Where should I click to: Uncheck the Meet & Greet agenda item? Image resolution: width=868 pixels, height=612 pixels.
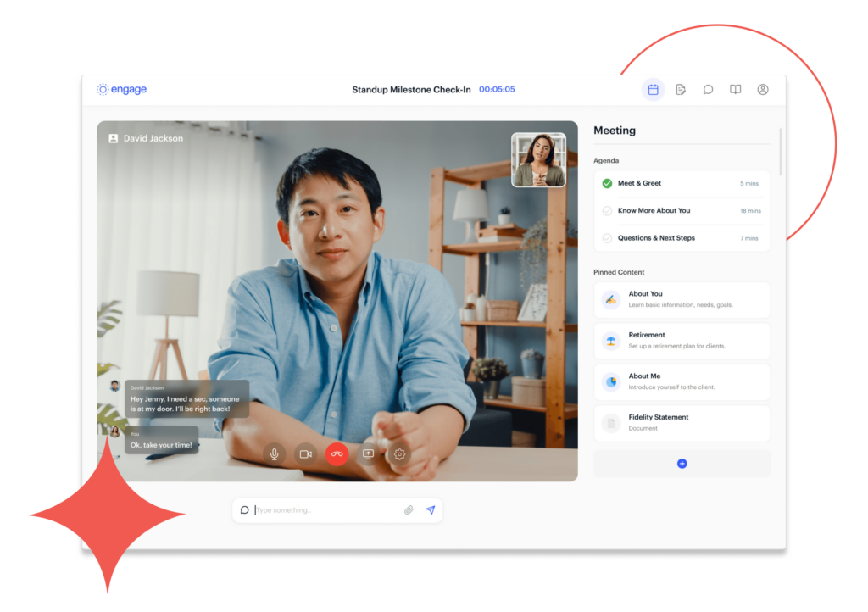607,184
